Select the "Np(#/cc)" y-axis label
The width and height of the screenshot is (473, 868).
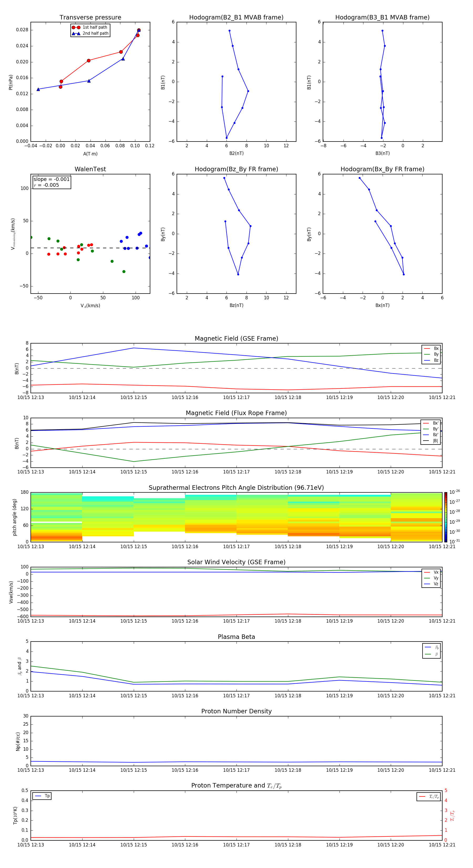click(18, 741)
